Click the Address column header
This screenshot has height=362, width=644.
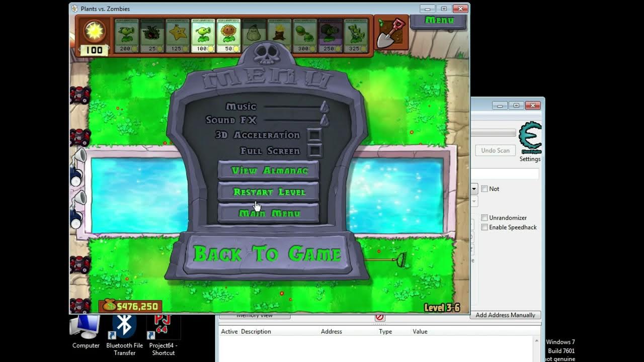click(331, 331)
